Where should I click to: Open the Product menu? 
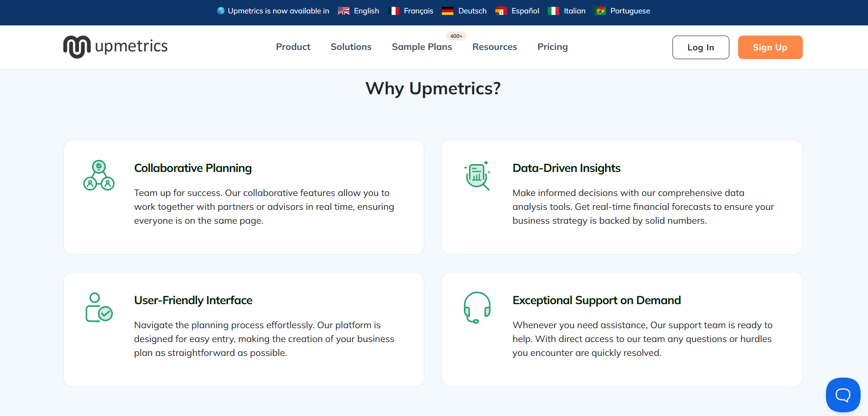293,47
